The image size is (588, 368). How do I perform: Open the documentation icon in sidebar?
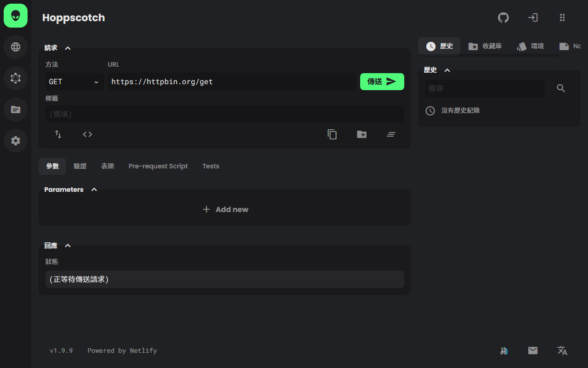(x=16, y=109)
